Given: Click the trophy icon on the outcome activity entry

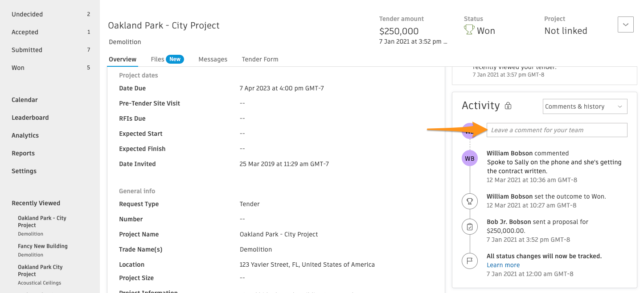Looking at the screenshot, I should [469, 201].
